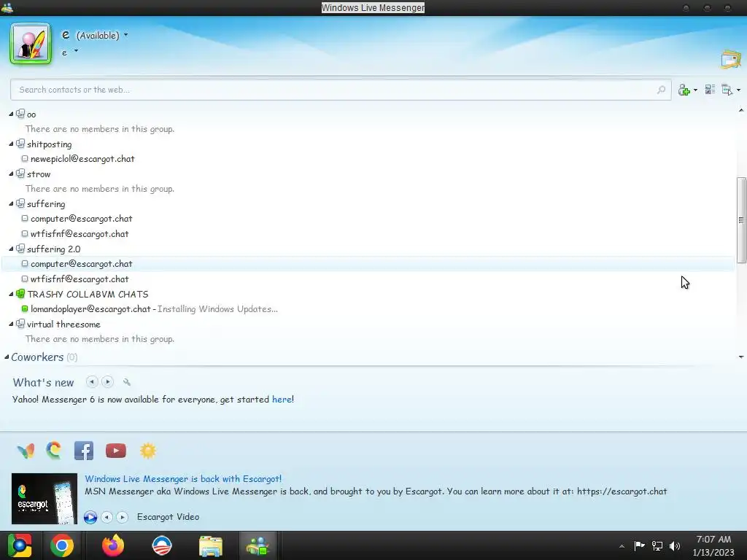Image resolution: width=747 pixels, height=560 pixels.
Task: Open File Explorer from taskbar
Action: (211, 545)
